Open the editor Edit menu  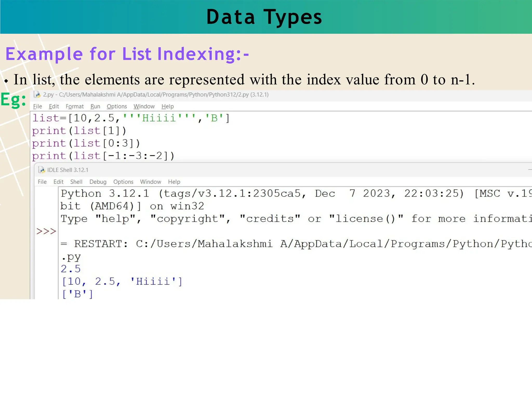point(54,107)
